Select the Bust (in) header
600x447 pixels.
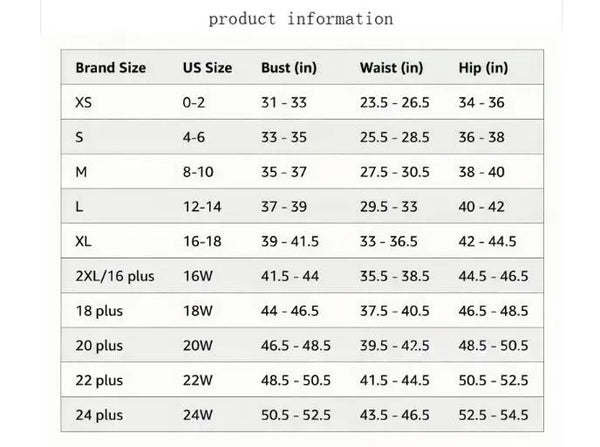click(289, 68)
